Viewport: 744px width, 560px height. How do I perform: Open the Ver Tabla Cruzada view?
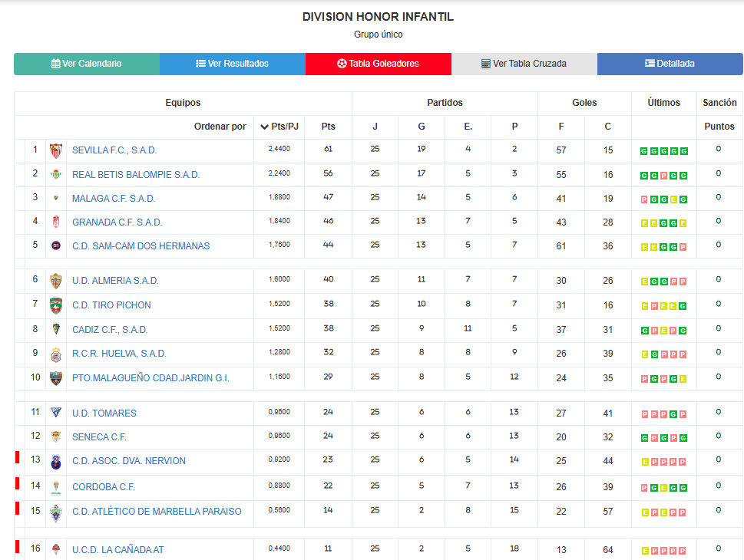tap(524, 64)
